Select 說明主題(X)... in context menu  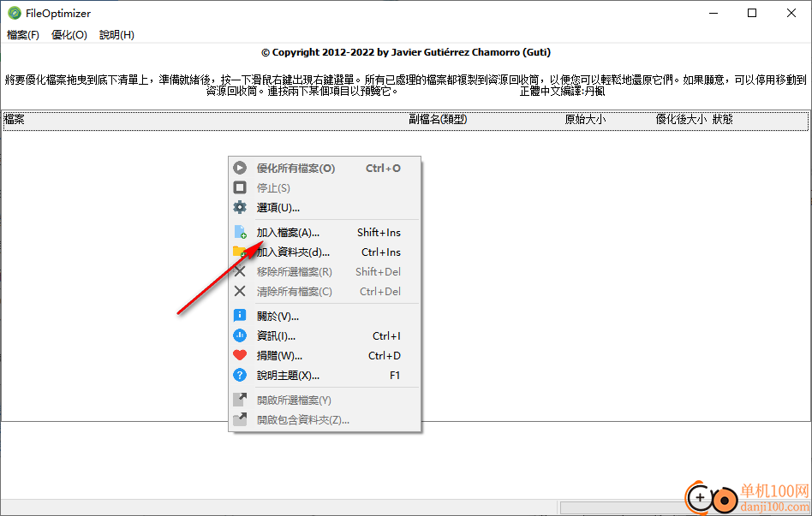(325, 375)
